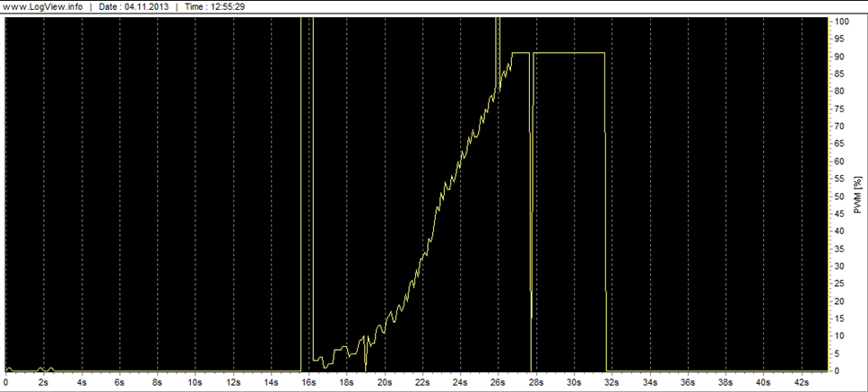
Task: Click the Time : 12:55:29 header text
Action: tap(215, 8)
